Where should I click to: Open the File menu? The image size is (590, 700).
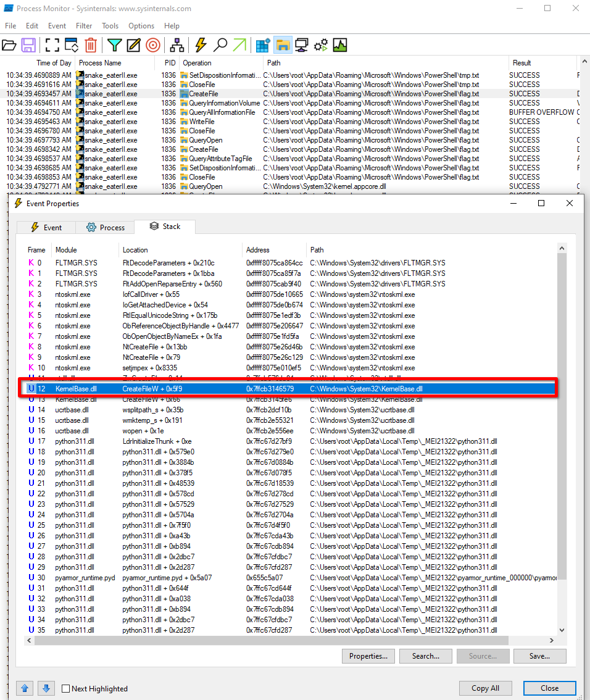pyautogui.click(x=10, y=26)
